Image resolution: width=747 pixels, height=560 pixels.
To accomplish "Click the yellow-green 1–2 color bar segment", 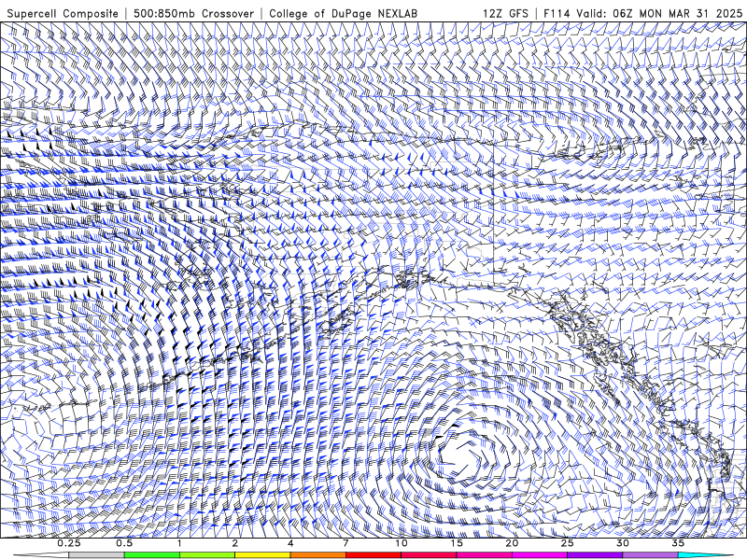I will coord(206,555).
